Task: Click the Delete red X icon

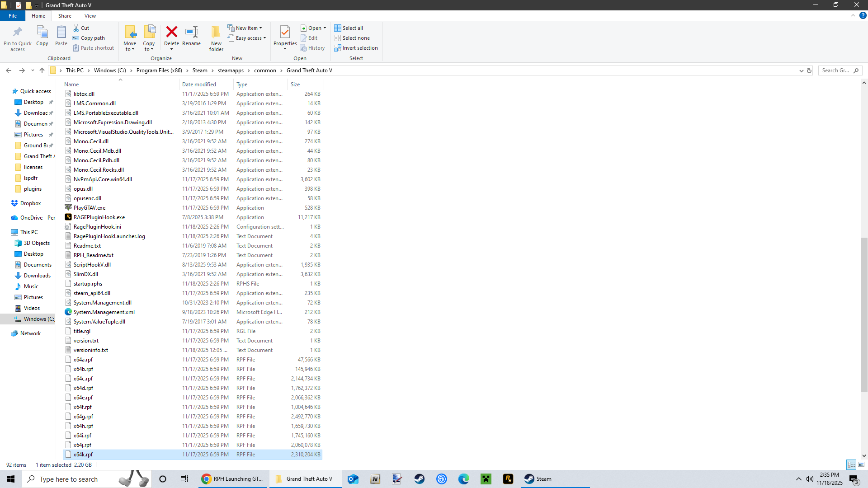Action: pos(171,32)
